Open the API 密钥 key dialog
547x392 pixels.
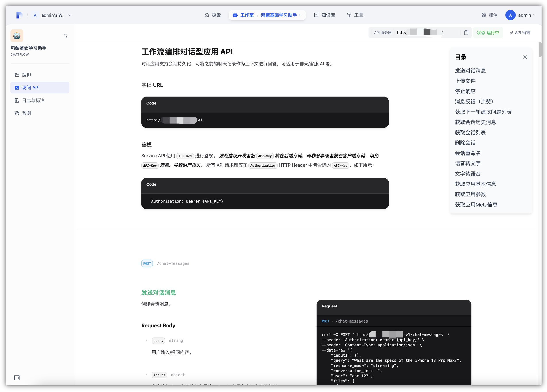click(x=520, y=33)
